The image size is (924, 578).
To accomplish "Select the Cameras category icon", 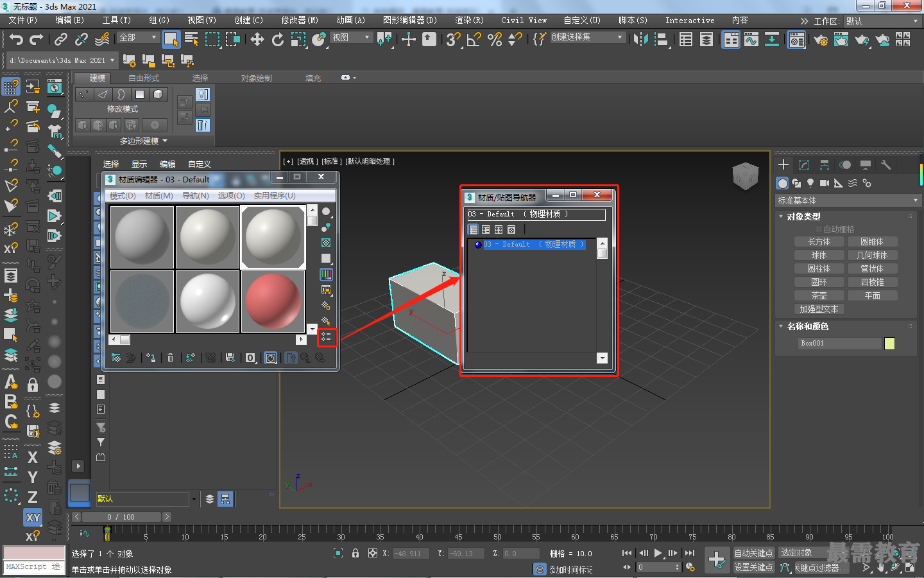I will click(825, 183).
